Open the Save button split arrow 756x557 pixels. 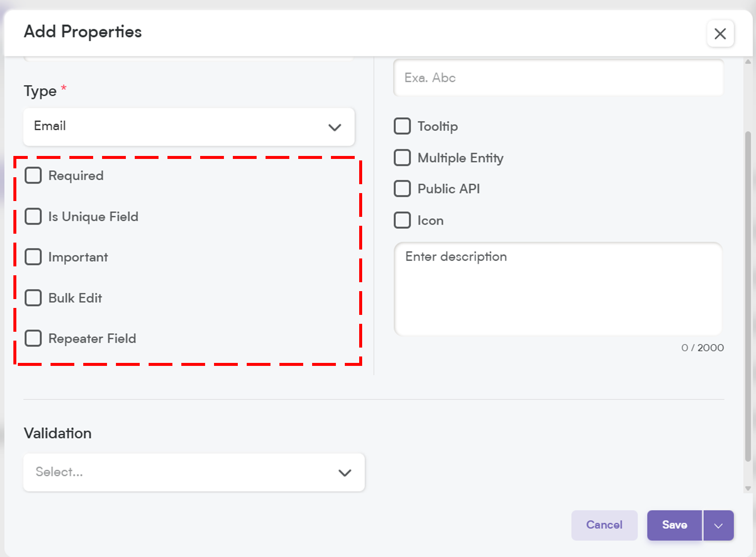718,525
